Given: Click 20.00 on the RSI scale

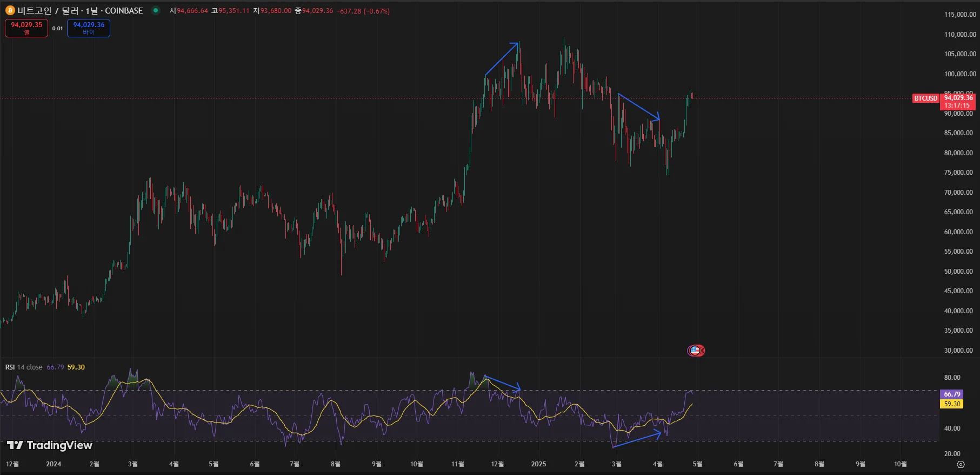Looking at the screenshot, I should click(x=952, y=454).
